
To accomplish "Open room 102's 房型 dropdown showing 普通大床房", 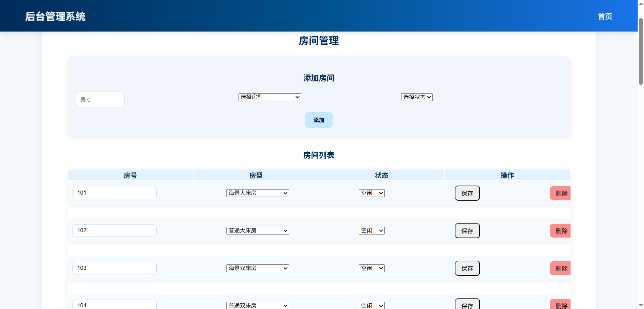I will tap(257, 230).
